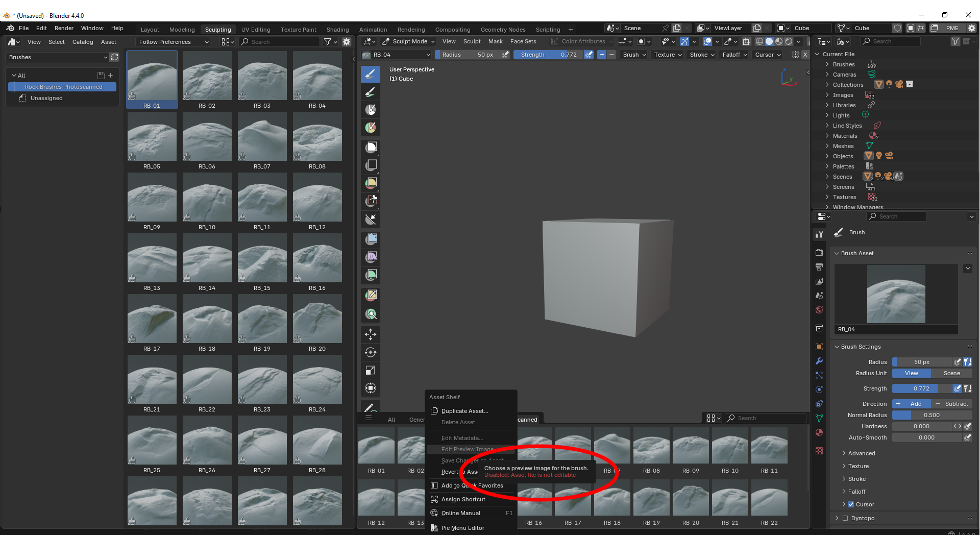Viewport: 980px width, 535px height.
Task: Open the Brushes library dropdown
Action: click(x=58, y=57)
